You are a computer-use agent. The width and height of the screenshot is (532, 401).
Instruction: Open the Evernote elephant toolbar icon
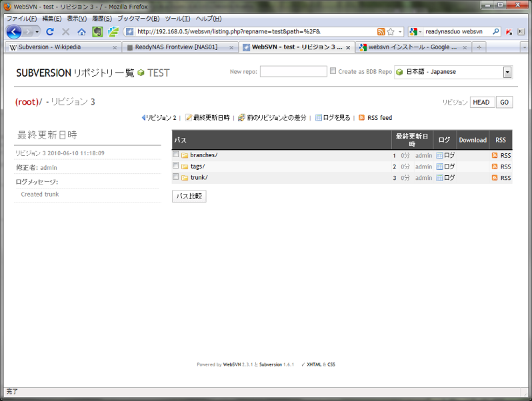point(97,32)
